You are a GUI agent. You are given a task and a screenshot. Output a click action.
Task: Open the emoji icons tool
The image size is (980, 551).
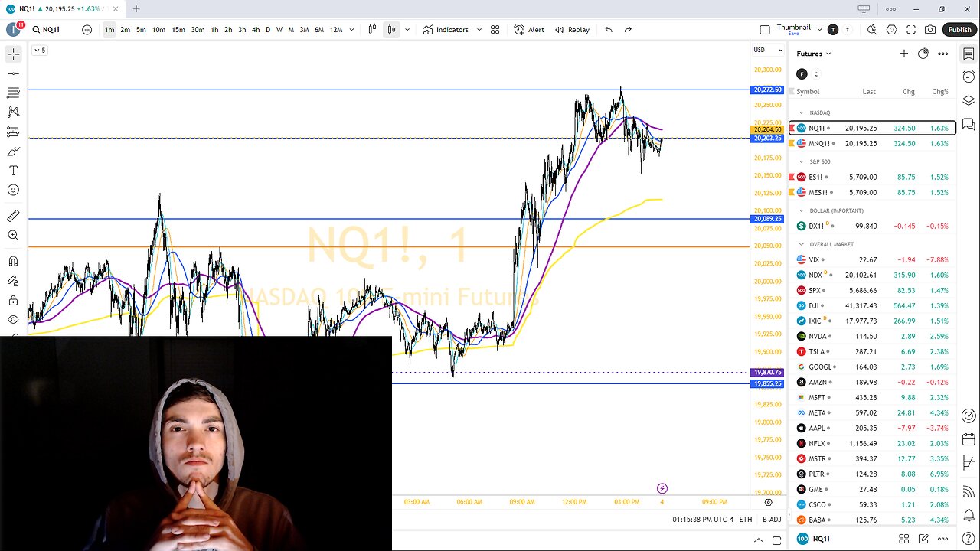(x=13, y=190)
